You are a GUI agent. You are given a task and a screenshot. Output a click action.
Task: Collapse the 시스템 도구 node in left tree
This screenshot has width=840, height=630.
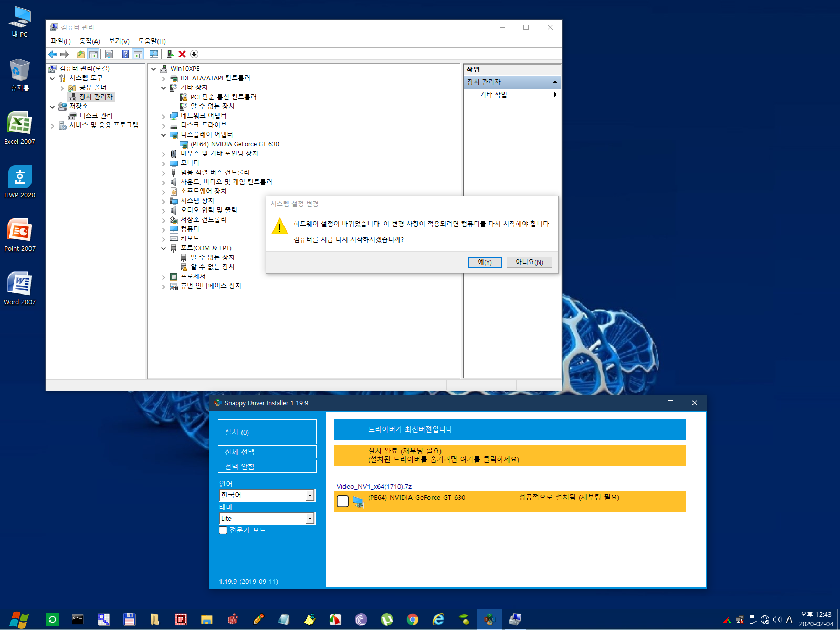pyautogui.click(x=52, y=78)
